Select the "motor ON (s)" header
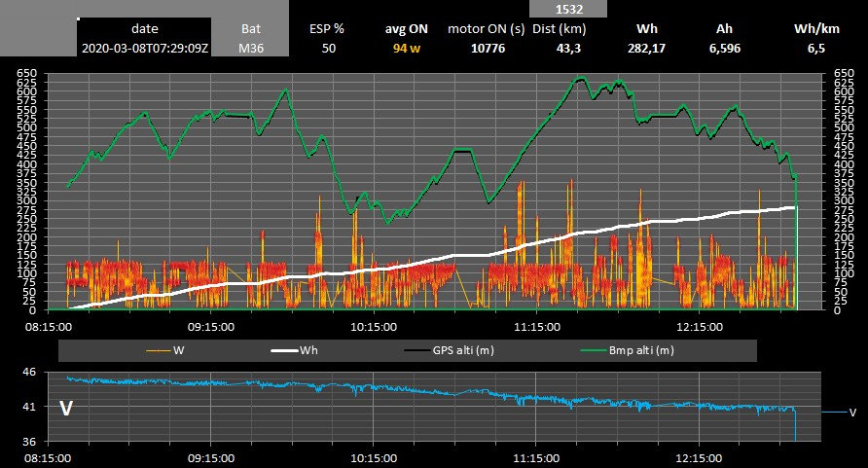The image size is (868, 468). coord(486,29)
